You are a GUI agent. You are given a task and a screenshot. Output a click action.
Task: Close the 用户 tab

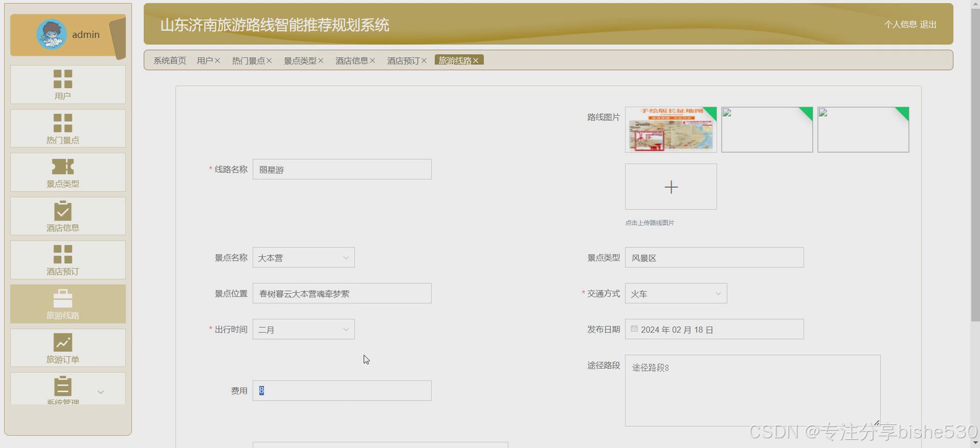click(217, 60)
